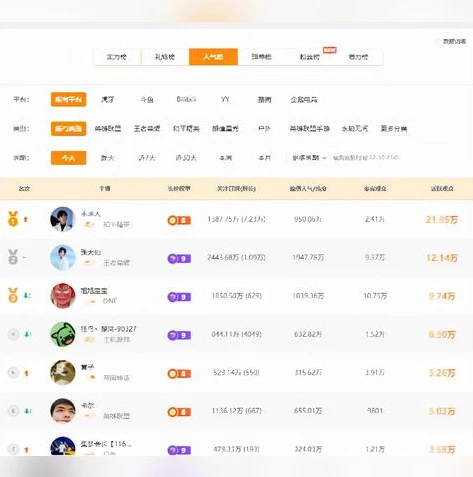Click the silver rank 2 medal icon

[13, 257]
